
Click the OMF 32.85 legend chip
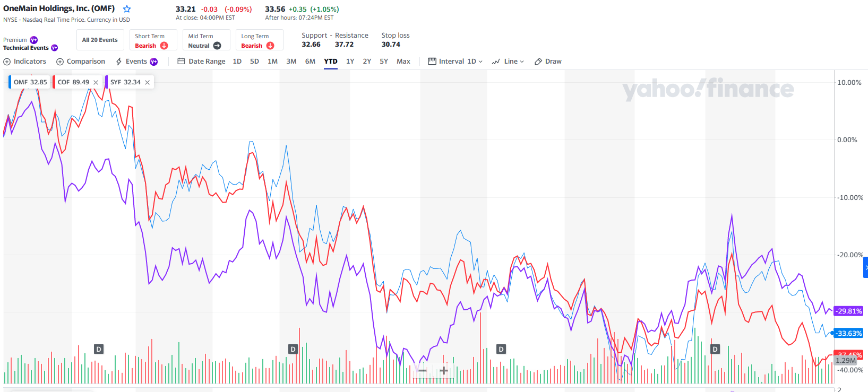tap(30, 82)
